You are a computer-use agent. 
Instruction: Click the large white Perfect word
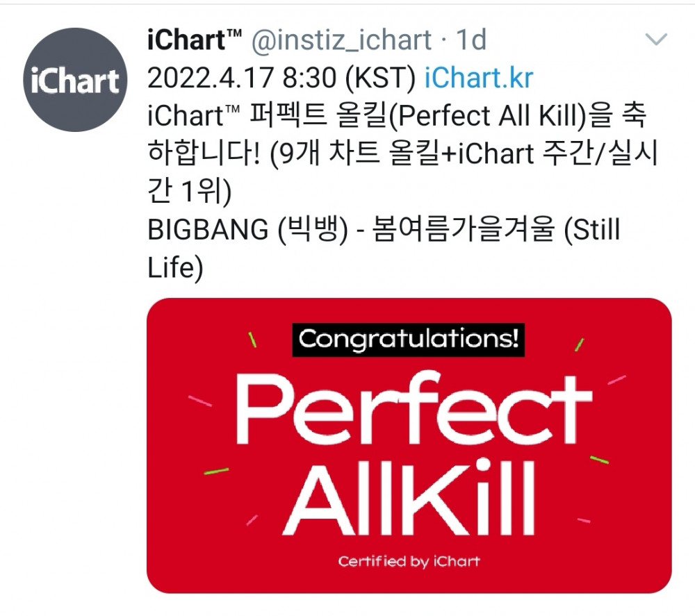[x=414, y=410]
